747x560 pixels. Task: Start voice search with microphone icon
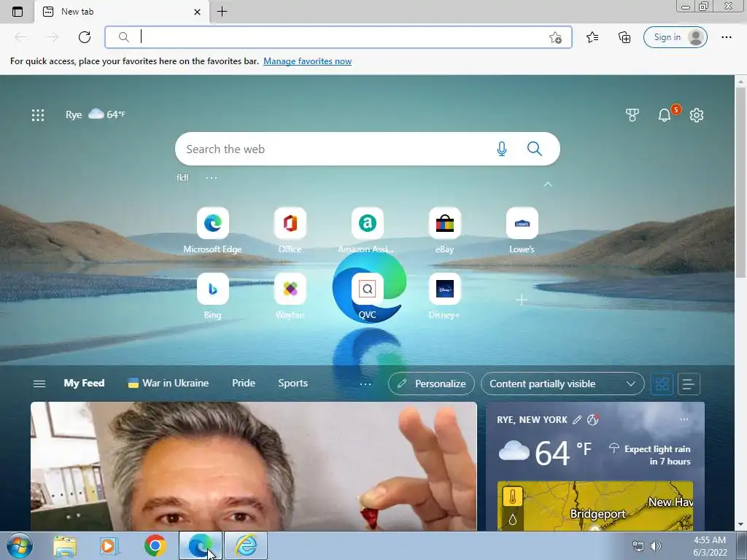click(x=502, y=149)
